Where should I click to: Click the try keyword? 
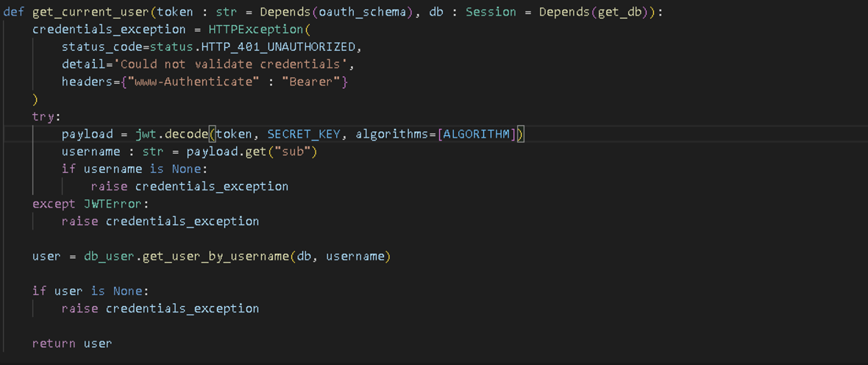point(46,116)
